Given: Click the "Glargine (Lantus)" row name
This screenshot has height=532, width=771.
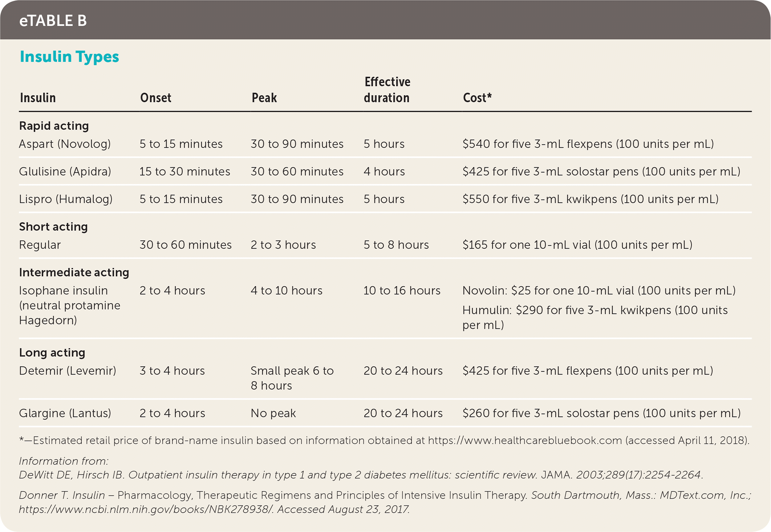Looking at the screenshot, I should point(65,413).
